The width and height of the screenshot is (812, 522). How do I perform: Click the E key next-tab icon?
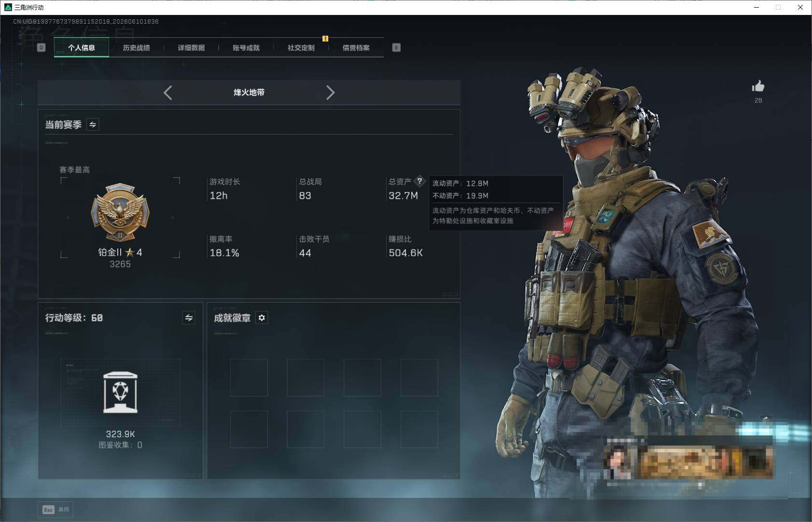pyautogui.click(x=396, y=47)
